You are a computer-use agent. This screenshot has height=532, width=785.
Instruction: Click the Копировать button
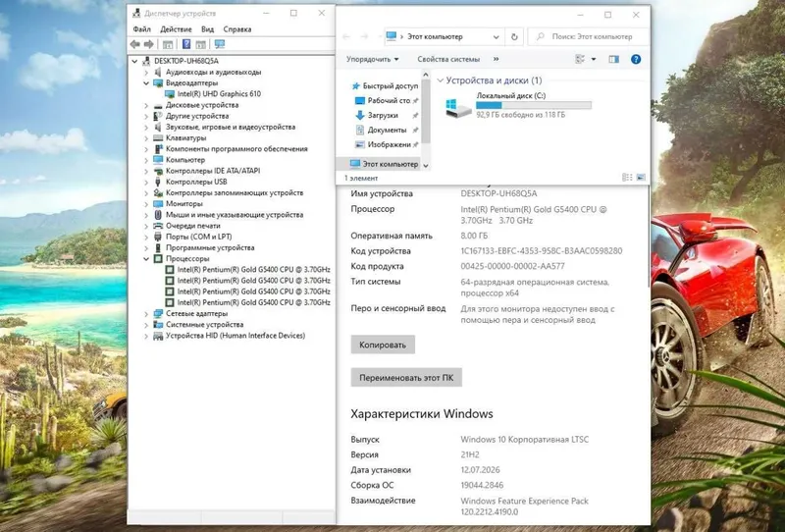(383, 345)
